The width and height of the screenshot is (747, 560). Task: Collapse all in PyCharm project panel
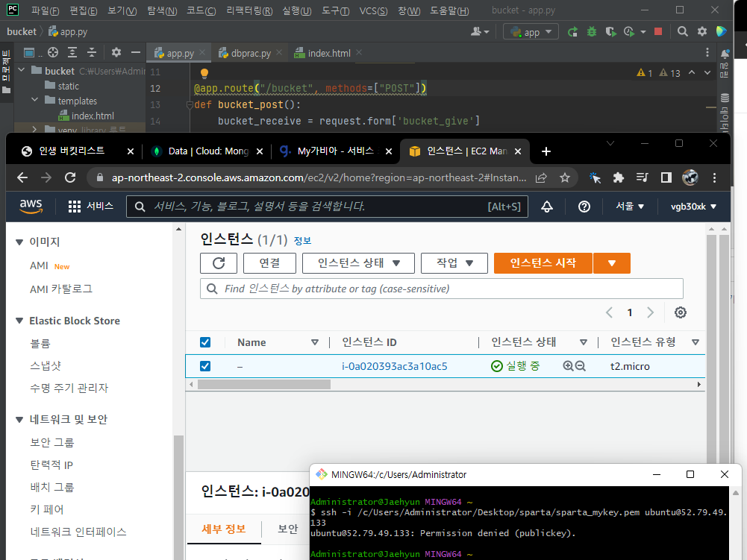click(x=92, y=52)
